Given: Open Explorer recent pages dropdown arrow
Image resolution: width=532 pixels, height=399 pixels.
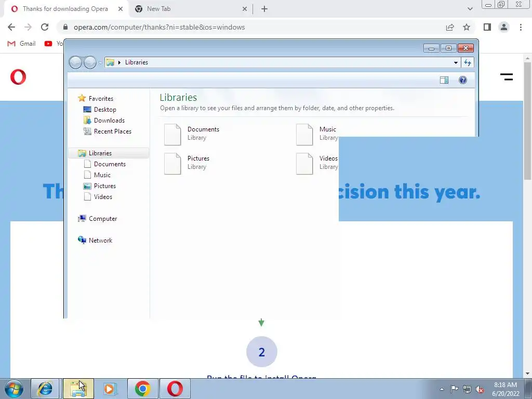Looking at the screenshot, I should pos(100,63).
